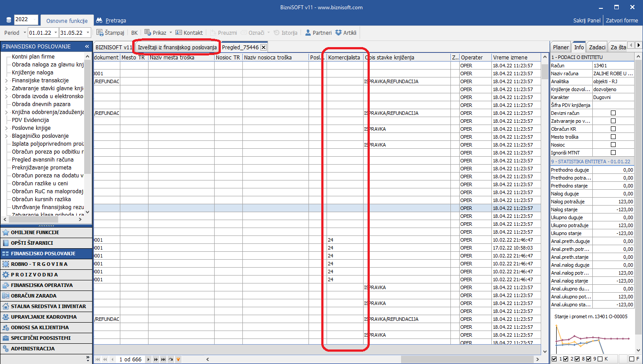Open Pretraga with the binoculars icon
Viewport: 643px width, 364px height.
coord(99,20)
